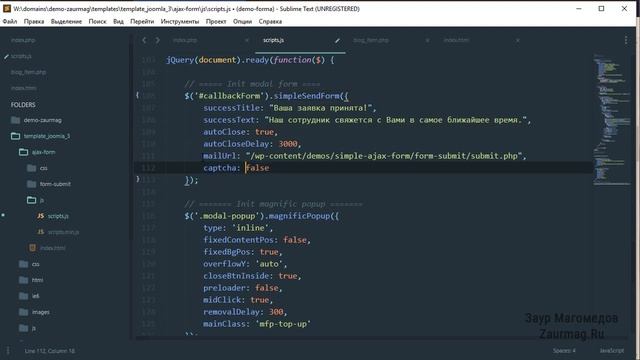
Task: Select index.html in open files list
Action: (24, 88)
